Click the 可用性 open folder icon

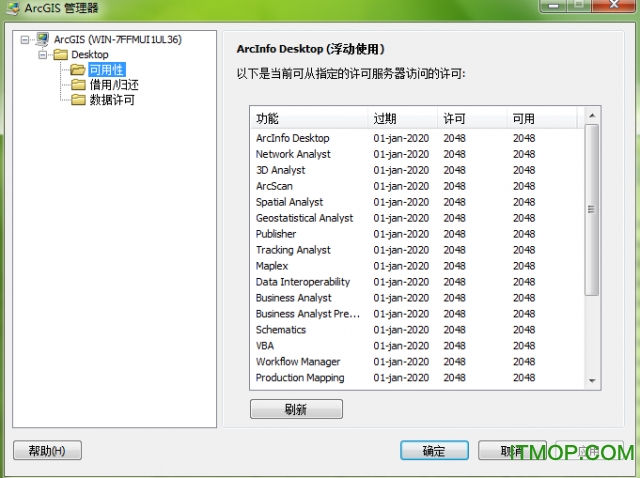[78, 69]
